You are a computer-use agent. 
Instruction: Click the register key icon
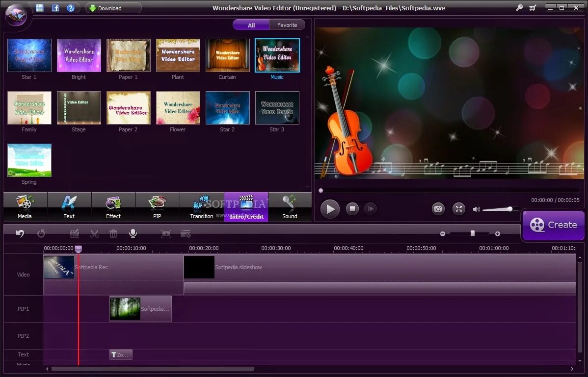click(x=519, y=7)
